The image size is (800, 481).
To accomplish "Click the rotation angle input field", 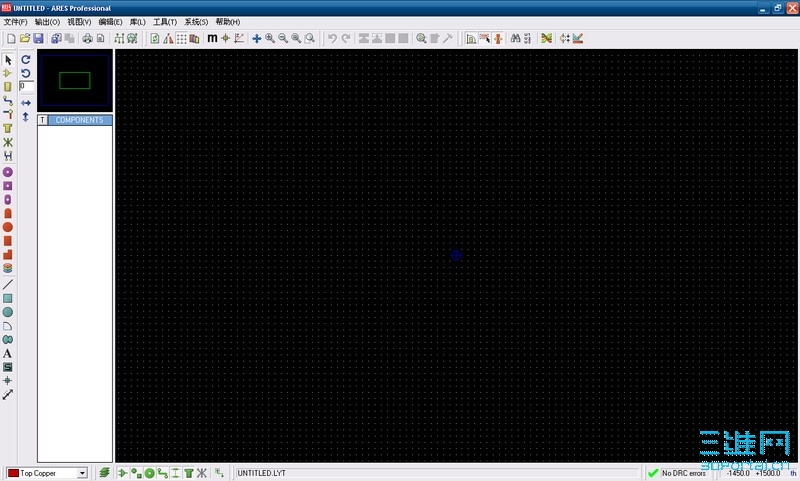I will [27, 86].
